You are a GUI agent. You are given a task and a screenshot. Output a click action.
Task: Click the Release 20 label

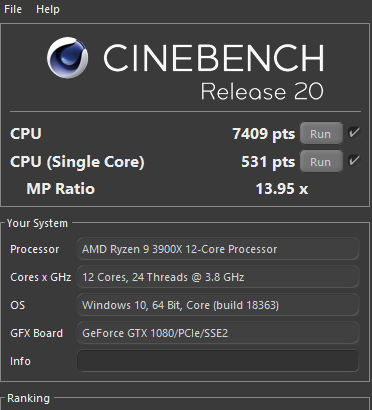262,91
